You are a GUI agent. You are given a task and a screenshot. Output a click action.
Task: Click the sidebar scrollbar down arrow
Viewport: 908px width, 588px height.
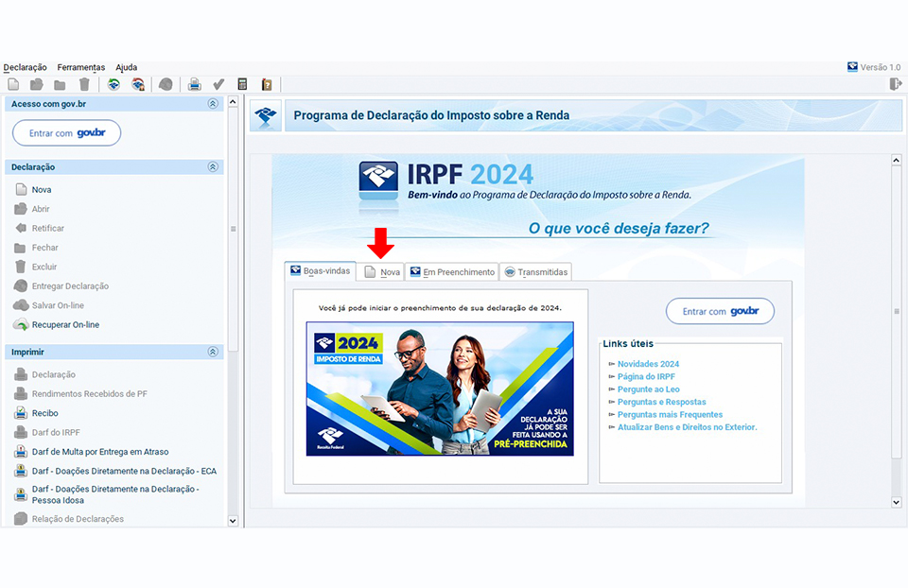click(233, 521)
